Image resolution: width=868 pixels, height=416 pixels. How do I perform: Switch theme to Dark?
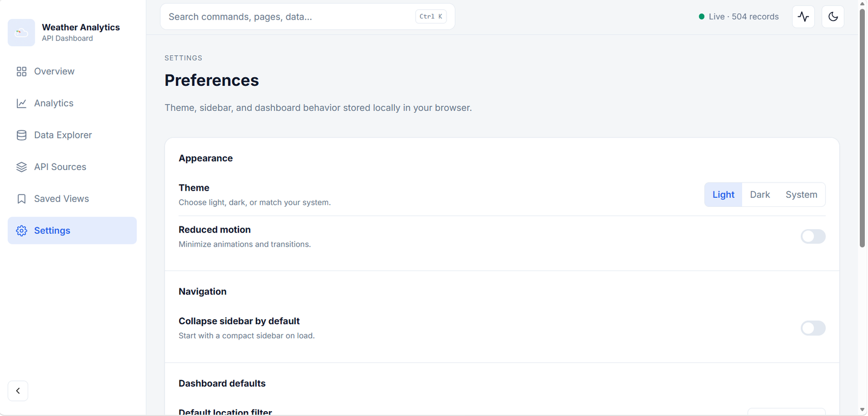pyautogui.click(x=760, y=194)
